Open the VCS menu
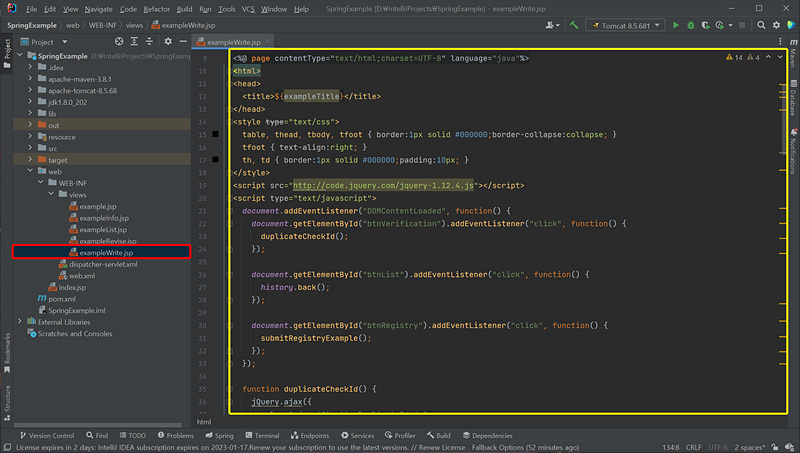The image size is (800, 453). [x=248, y=9]
